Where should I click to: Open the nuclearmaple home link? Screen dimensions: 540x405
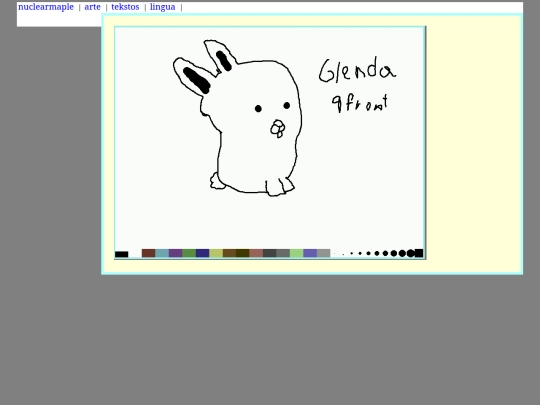tap(46, 7)
